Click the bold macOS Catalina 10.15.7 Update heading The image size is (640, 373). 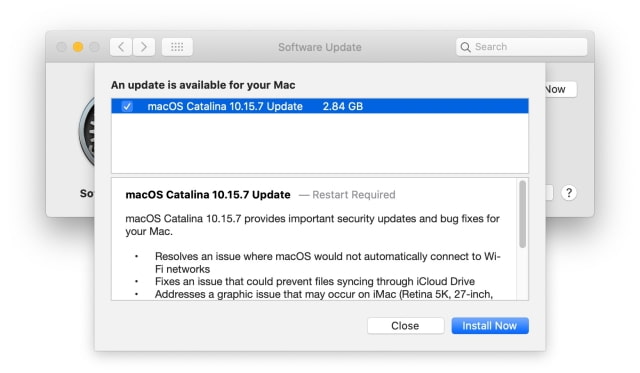click(x=208, y=195)
